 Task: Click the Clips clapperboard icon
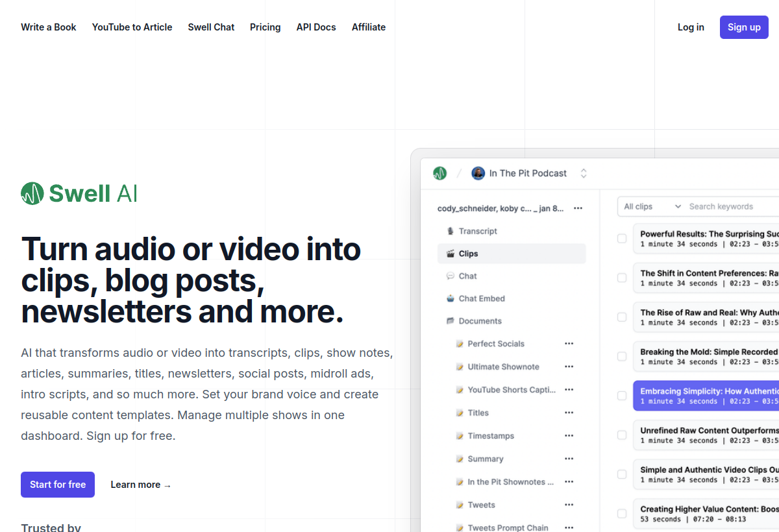point(451,254)
